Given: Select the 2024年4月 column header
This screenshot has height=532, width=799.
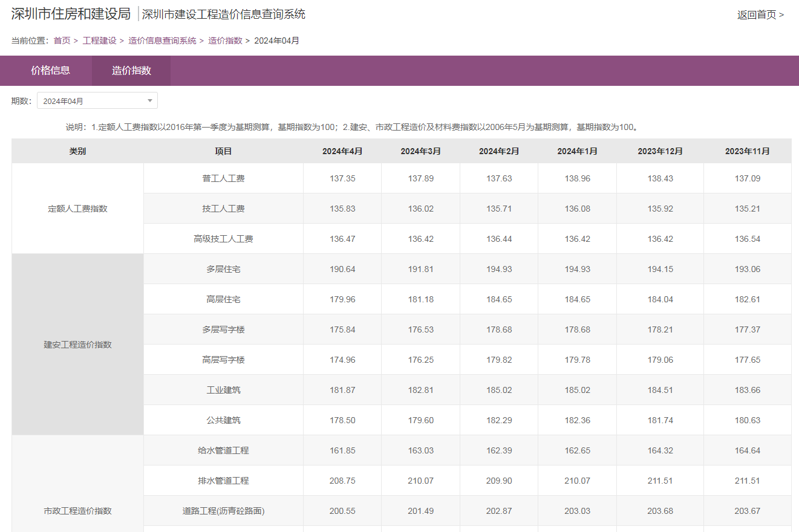Looking at the screenshot, I should point(342,151).
